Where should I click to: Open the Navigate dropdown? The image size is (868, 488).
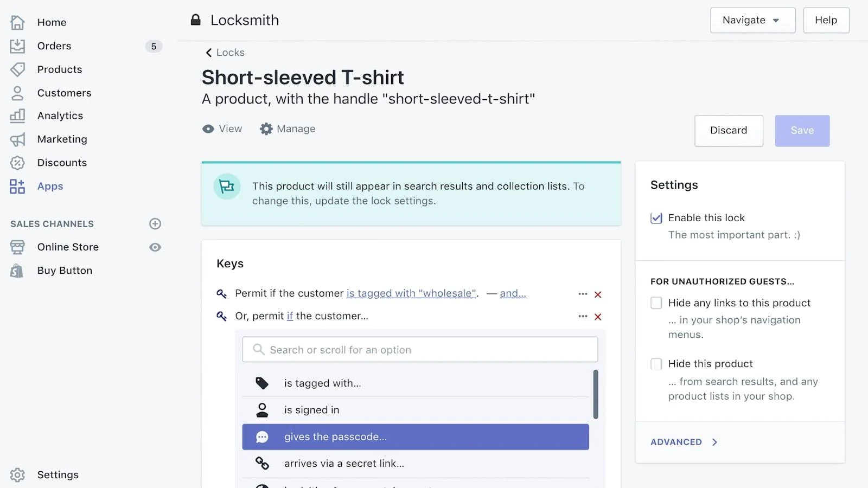coord(752,20)
